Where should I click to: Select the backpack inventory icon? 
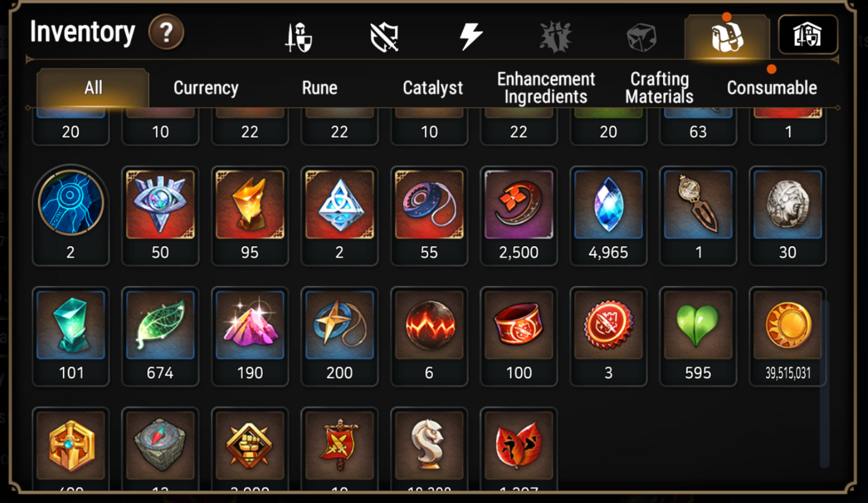727,37
